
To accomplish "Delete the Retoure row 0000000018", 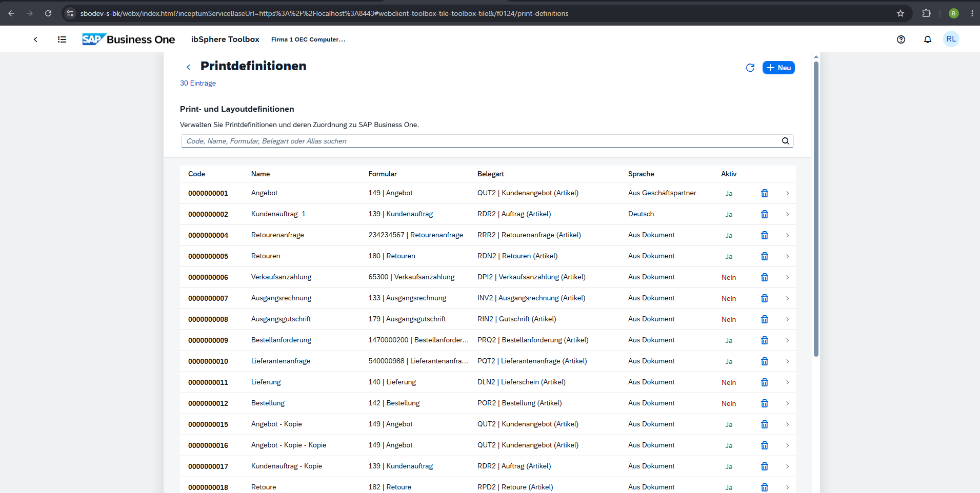I will tap(764, 487).
